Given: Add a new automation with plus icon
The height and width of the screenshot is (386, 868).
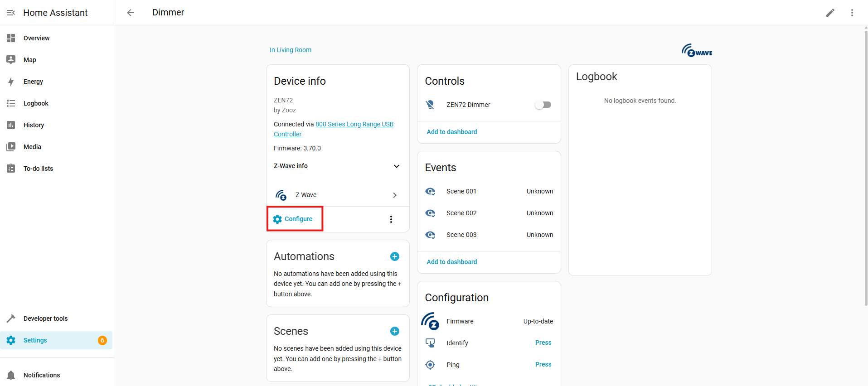Looking at the screenshot, I should tap(394, 256).
